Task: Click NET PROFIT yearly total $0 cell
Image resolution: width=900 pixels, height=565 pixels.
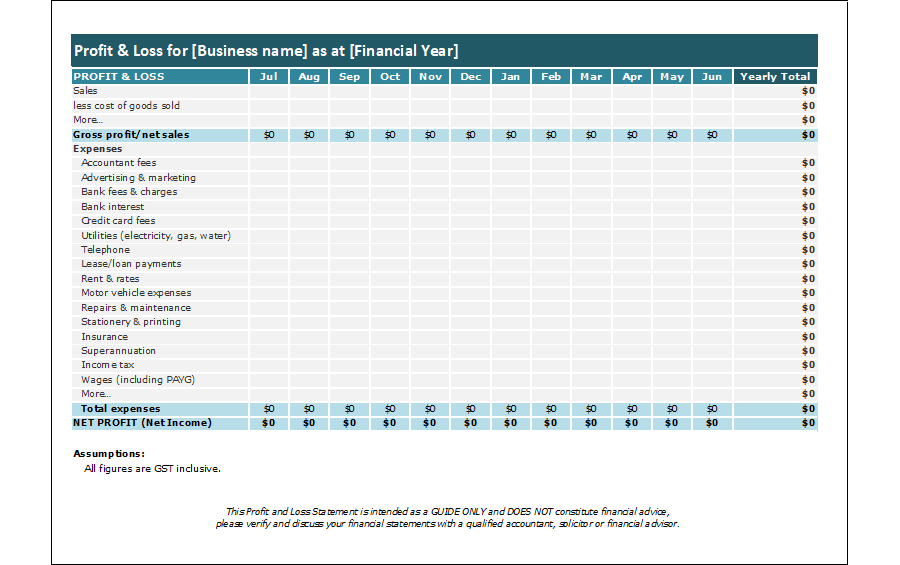Action: (775, 423)
